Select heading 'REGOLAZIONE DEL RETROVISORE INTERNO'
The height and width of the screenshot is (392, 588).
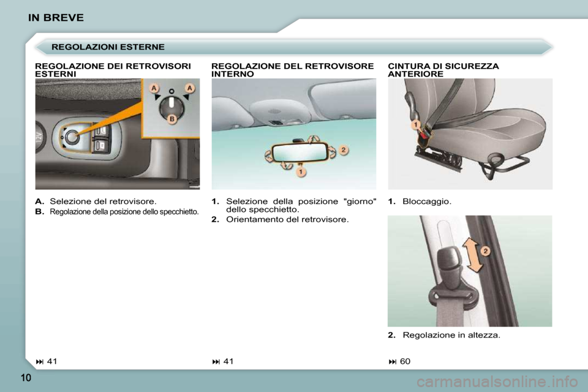293,70
